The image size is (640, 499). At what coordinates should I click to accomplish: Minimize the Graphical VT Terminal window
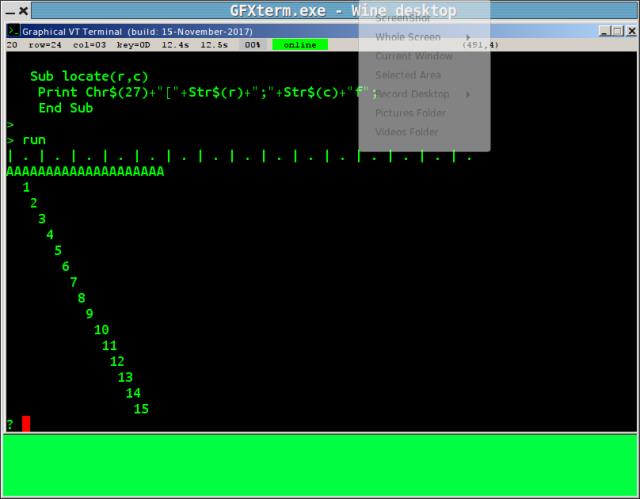604,31
